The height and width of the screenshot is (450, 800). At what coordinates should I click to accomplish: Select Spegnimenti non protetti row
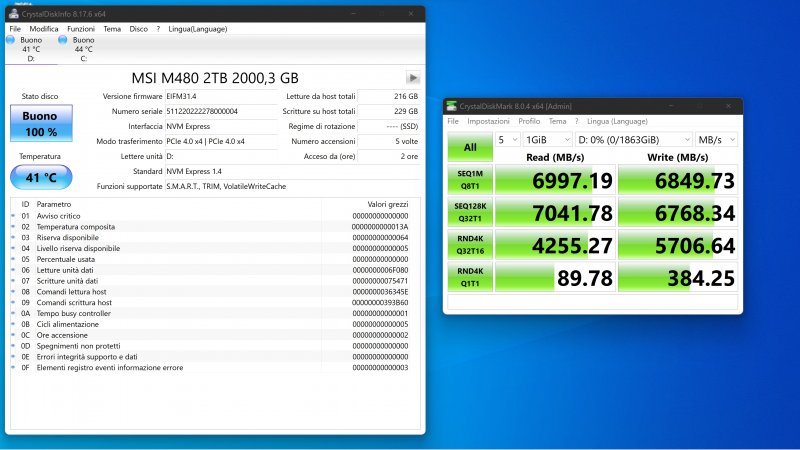215,346
